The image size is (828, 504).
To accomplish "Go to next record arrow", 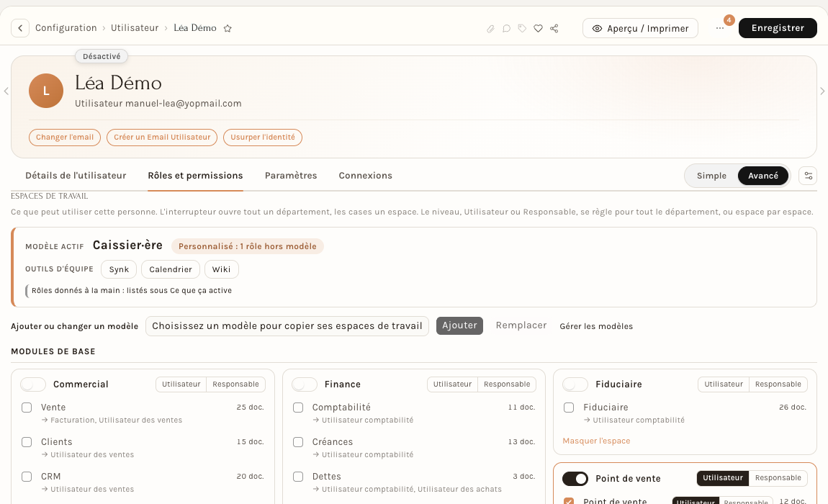I will 822,91.
